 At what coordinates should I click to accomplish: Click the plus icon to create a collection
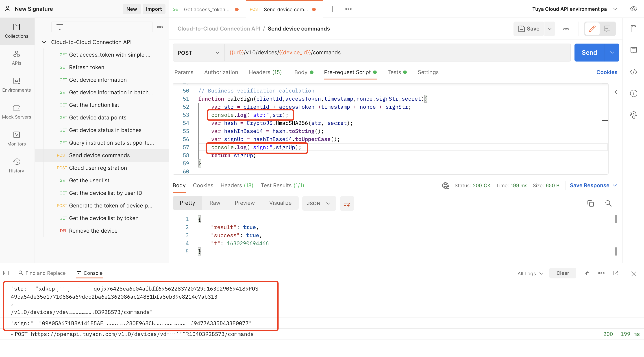coord(44,27)
